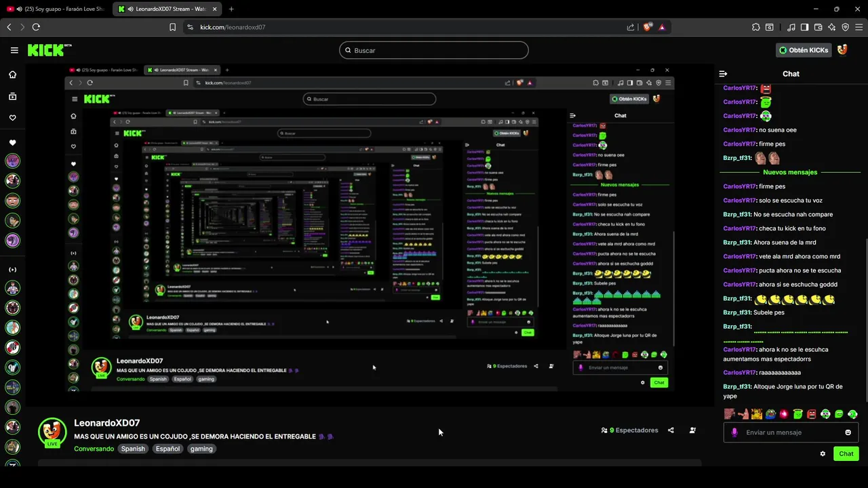Click the LeonardoXD07 streamer avatar with LIVE badge
This screenshot has width=868, height=488.
[x=52, y=433]
